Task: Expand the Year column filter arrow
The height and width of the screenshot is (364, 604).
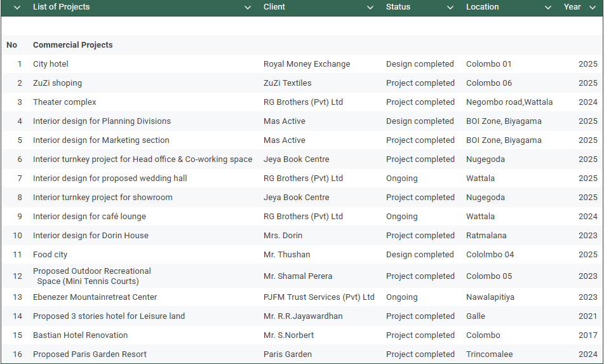Action: pyautogui.click(x=593, y=8)
